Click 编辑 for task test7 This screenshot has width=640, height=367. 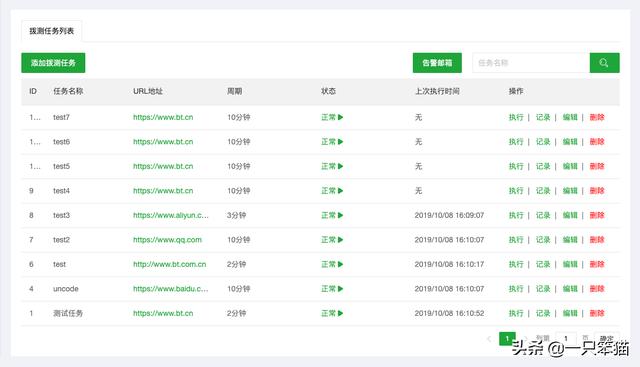570,118
